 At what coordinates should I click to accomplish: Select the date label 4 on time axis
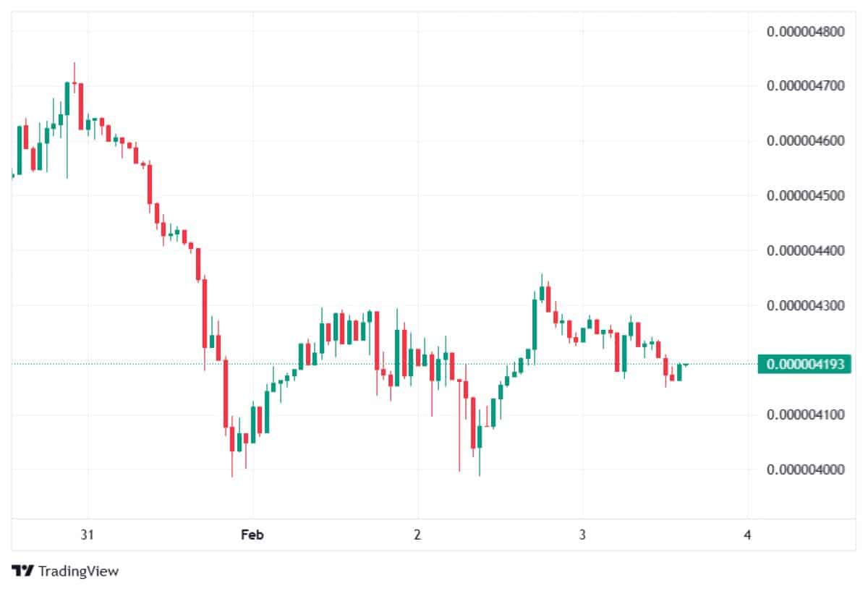tap(747, 535)
